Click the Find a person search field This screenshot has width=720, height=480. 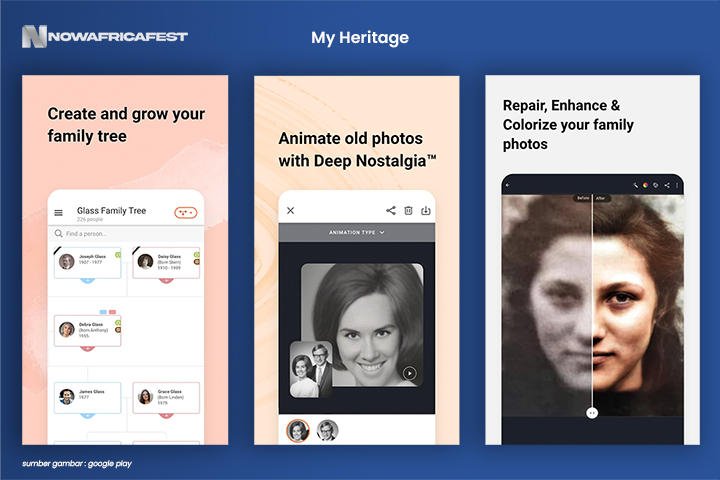pos(126,234)
